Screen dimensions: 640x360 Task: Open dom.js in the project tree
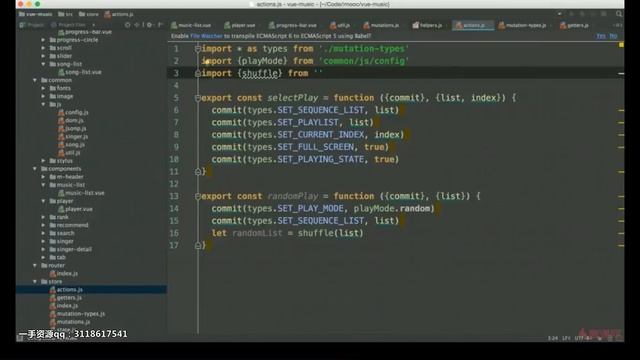71,120
